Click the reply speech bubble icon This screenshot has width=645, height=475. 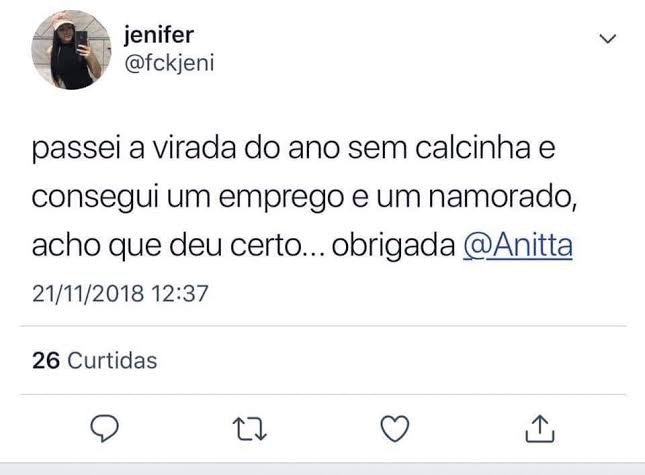tap(106, 428)
